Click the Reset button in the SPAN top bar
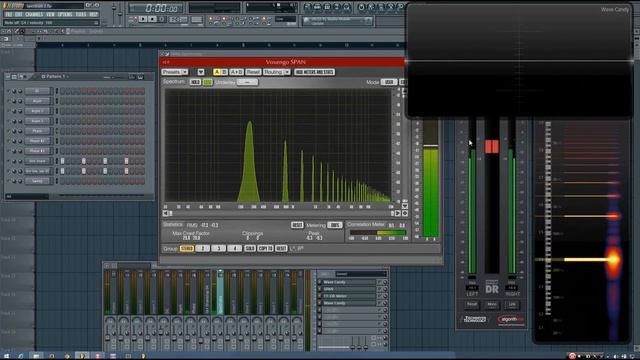Viewport: 640px width, 360px height. click(x=253, y=72)
